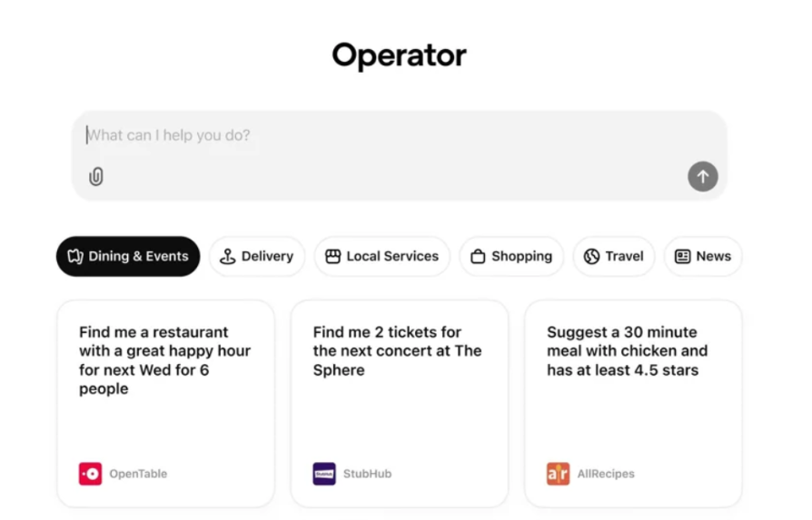The height and width of the screenshot is (520, 812).
Task: Focus the 'What can I help you do?' field
Action: pyautogui.click(x=381, y=136)
